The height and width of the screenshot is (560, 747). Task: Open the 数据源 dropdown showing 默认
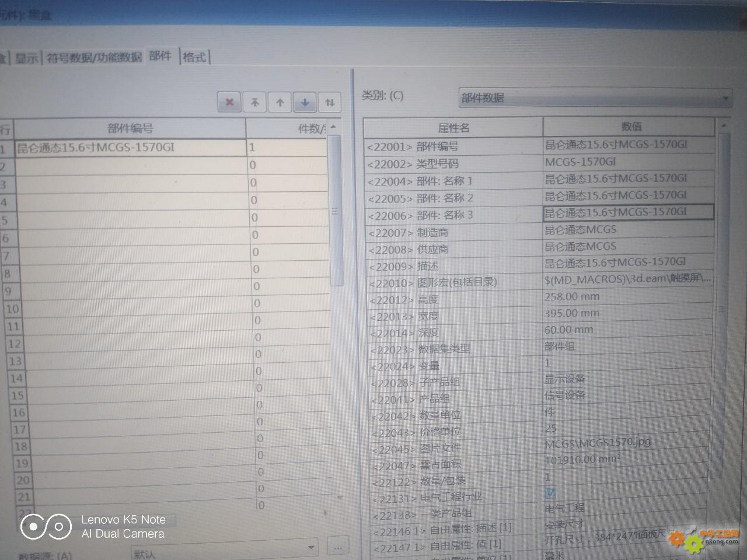coord(225,549)
